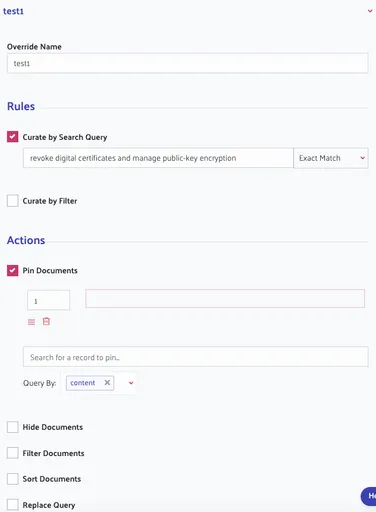
Task: Click Search for a record to pin box
Action: (196, 357)
